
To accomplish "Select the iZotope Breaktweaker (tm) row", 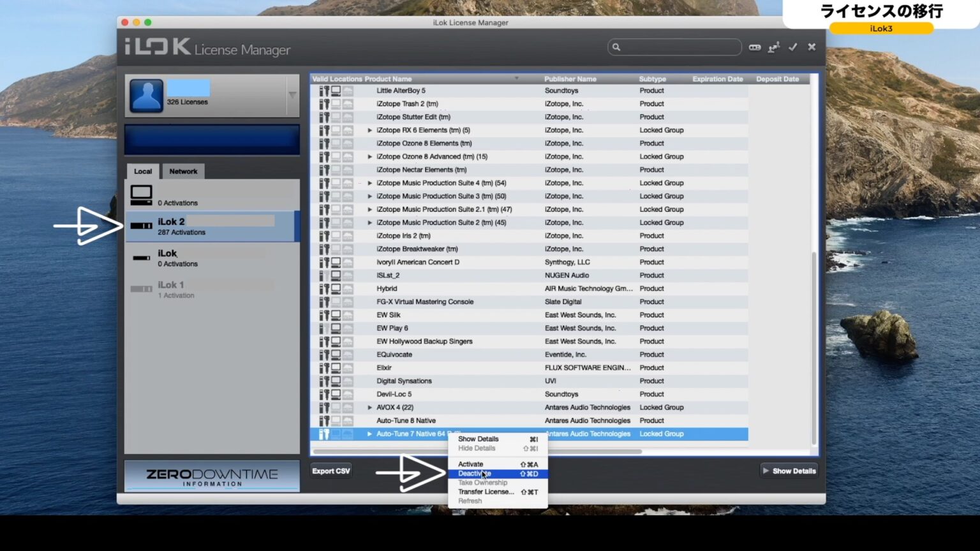I will tap(529, 249).
